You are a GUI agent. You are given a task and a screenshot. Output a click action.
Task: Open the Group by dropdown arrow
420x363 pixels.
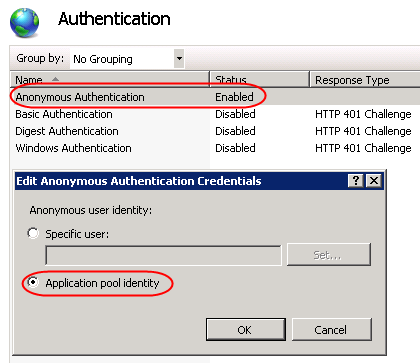point(179,59)
